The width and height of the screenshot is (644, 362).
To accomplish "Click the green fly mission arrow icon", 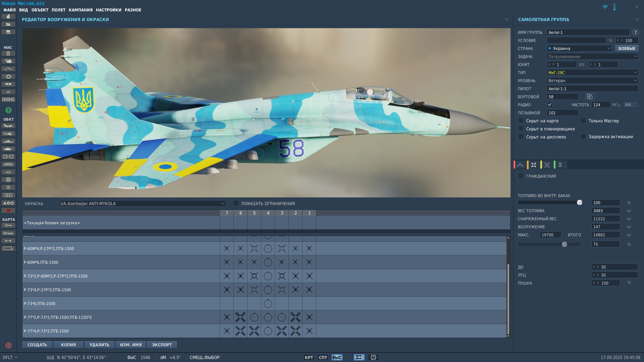I will point(8,110).
